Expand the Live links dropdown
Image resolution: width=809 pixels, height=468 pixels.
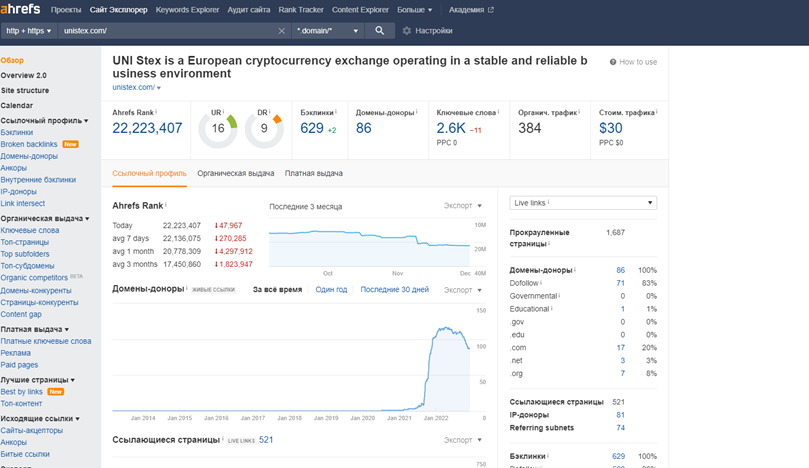582,203
